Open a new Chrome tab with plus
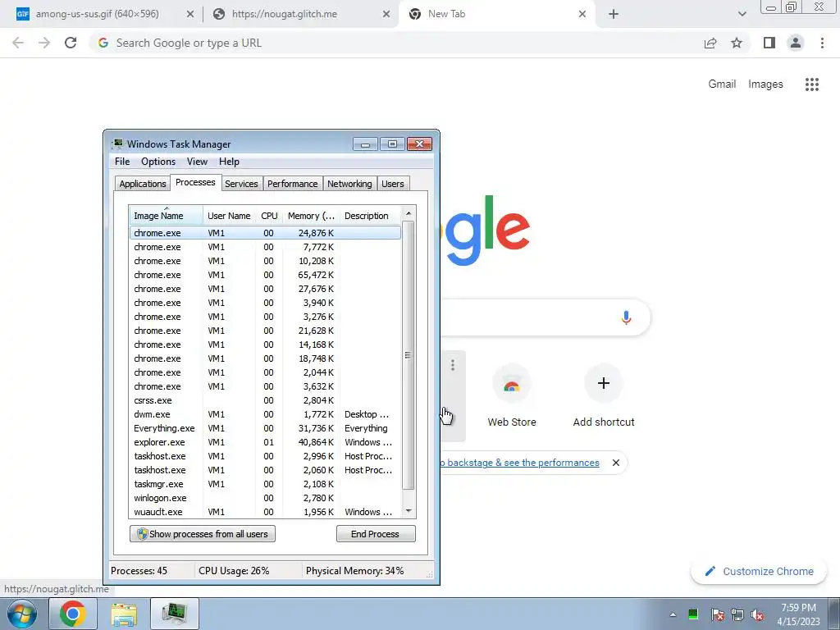840x630 pixels. (x=614, y=14)
